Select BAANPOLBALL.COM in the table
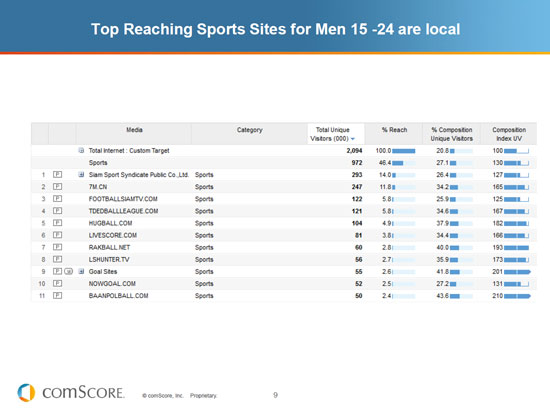The image size is (550, 408). point(119,296)
